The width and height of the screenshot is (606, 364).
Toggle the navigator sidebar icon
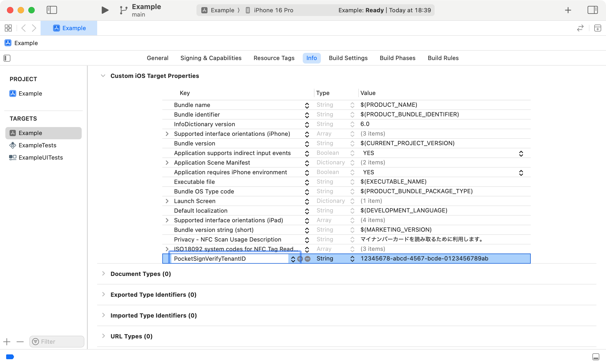pos(52,10)
